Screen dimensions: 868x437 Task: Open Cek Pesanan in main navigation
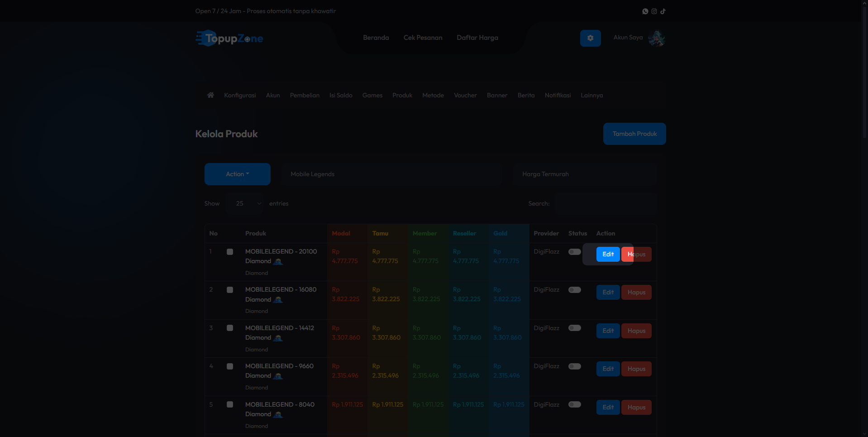point(423,38)
